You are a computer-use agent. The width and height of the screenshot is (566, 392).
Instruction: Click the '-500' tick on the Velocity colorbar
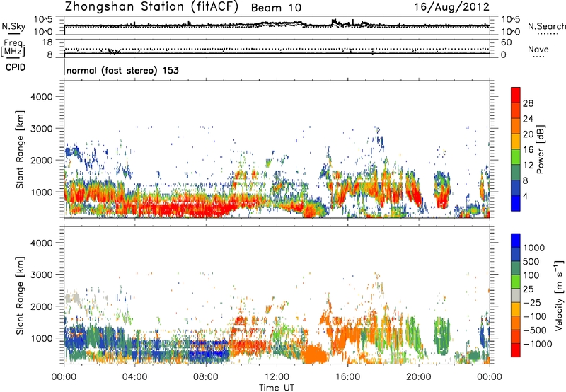point(535,330)
